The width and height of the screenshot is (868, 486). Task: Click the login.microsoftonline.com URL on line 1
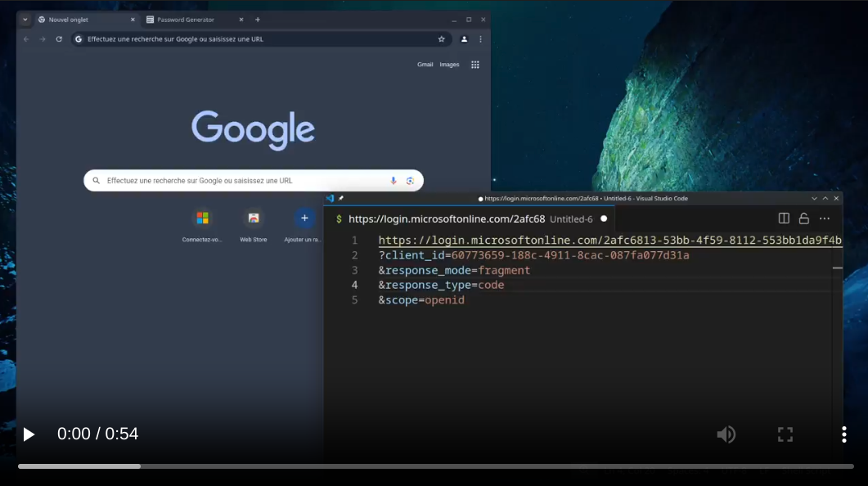pos(609,241)
